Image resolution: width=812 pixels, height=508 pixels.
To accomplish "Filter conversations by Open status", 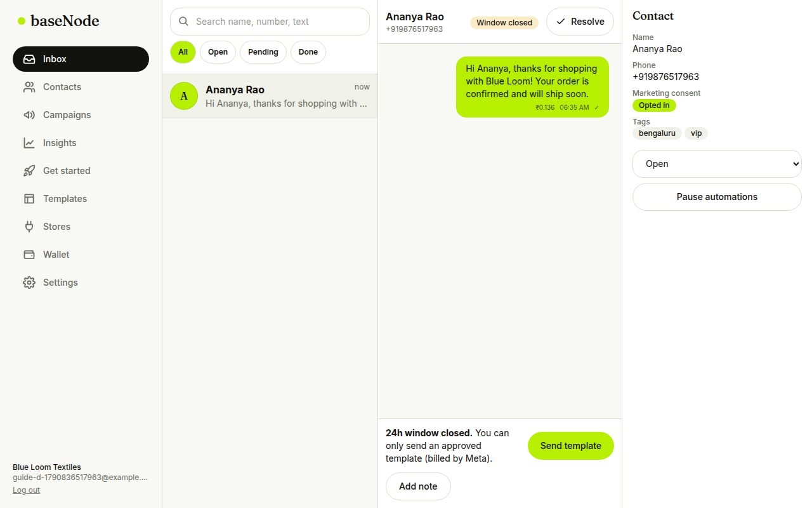I will pyautogui.click(x=218, y=52).
